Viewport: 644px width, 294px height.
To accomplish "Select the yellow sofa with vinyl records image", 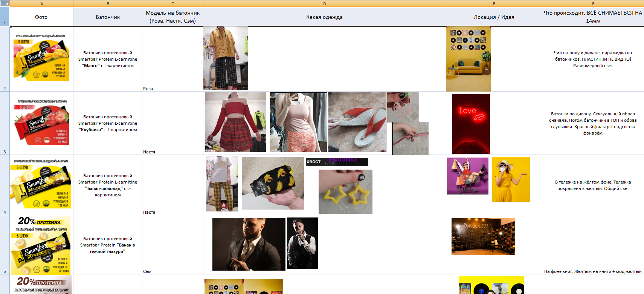I will point(468,59).
